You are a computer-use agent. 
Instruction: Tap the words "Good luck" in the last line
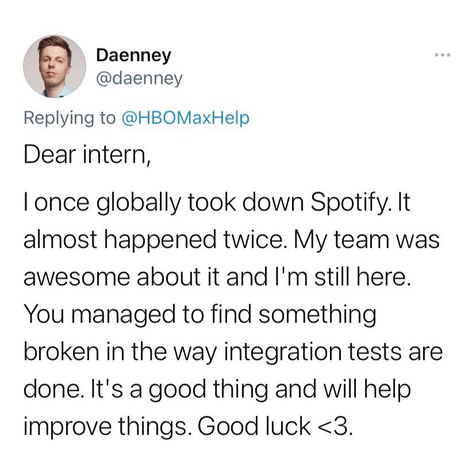point(254,426)
